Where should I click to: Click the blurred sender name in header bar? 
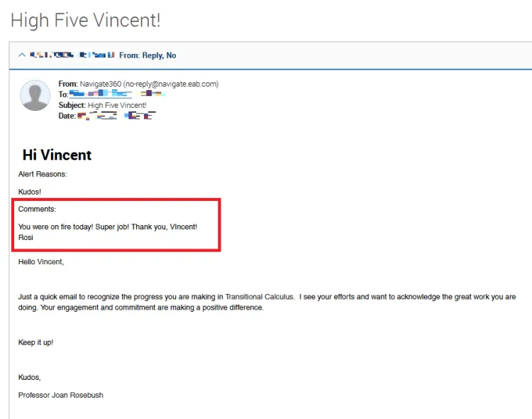point(72,55)
